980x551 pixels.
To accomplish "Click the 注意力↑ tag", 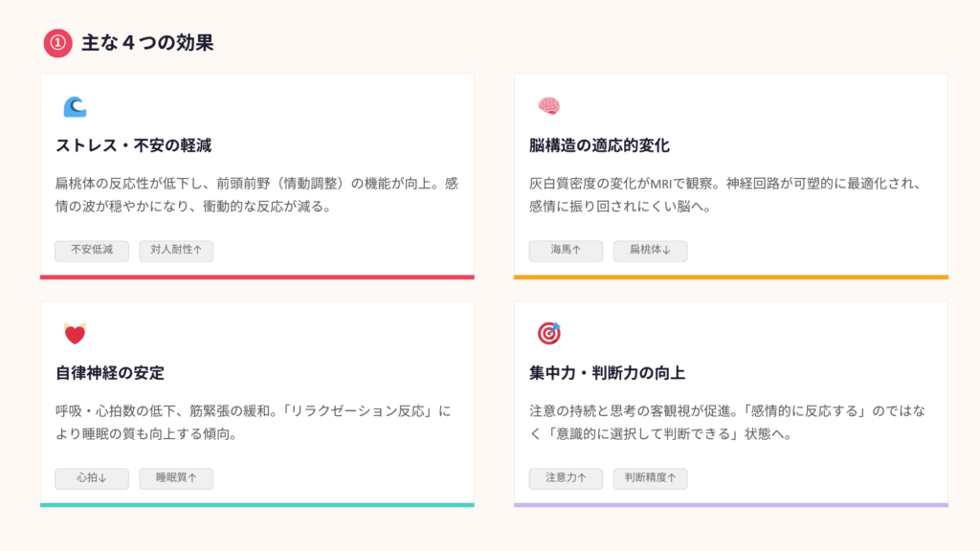I will click(566, 478).
